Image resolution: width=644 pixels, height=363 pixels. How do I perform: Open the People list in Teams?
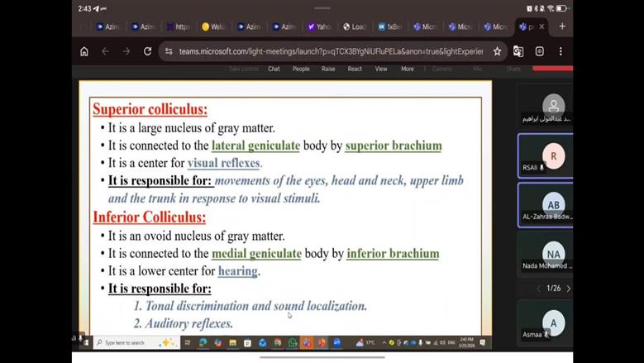pyautogui.click(x=301, y=69)
